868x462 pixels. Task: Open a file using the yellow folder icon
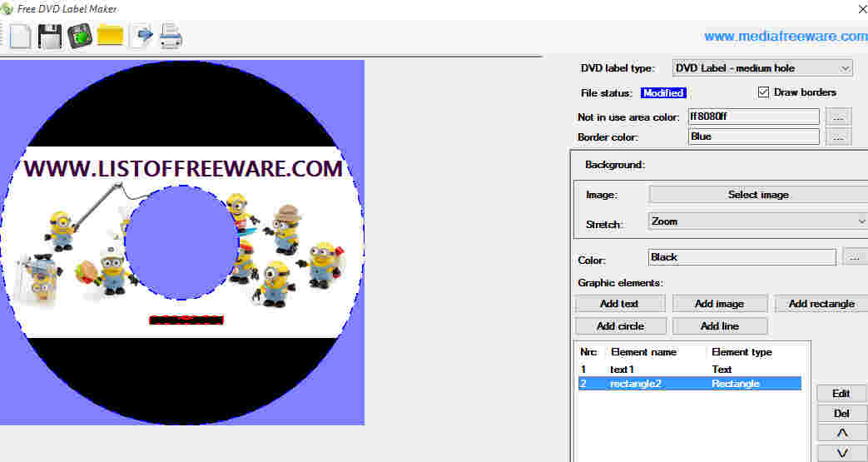point(110,37)
